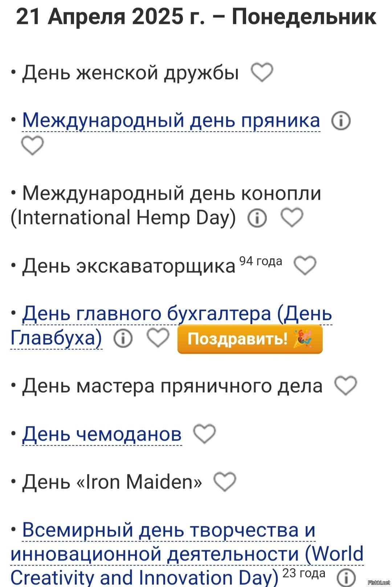The width and height of the screenshot is (392, 587).
Task: Open info icon for Международный день пряника
Action: point(341,121)
